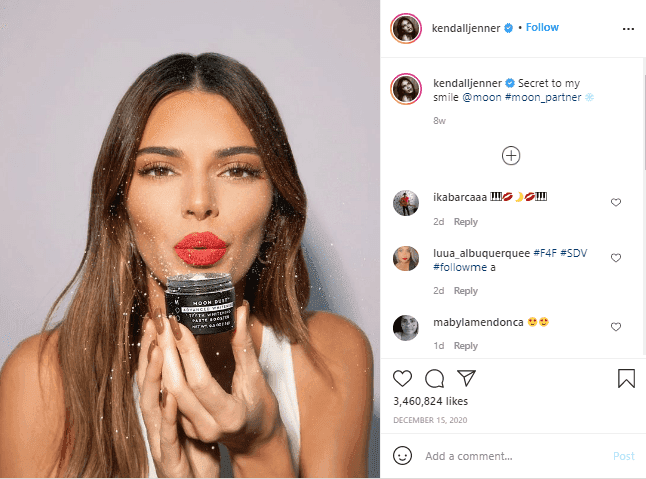
Task: Open comments via speech bubble icon
Action: (x=434, y=379)
